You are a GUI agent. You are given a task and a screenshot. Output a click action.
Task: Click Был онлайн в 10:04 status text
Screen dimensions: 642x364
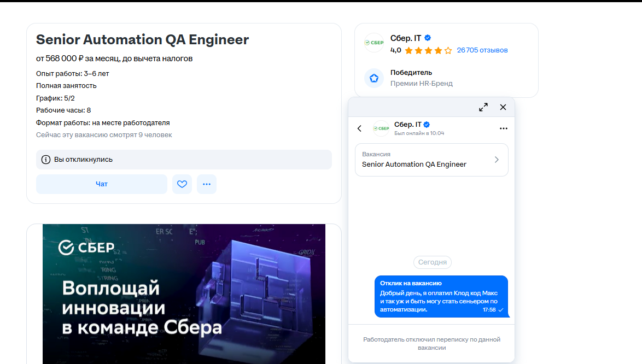(419, 133)
